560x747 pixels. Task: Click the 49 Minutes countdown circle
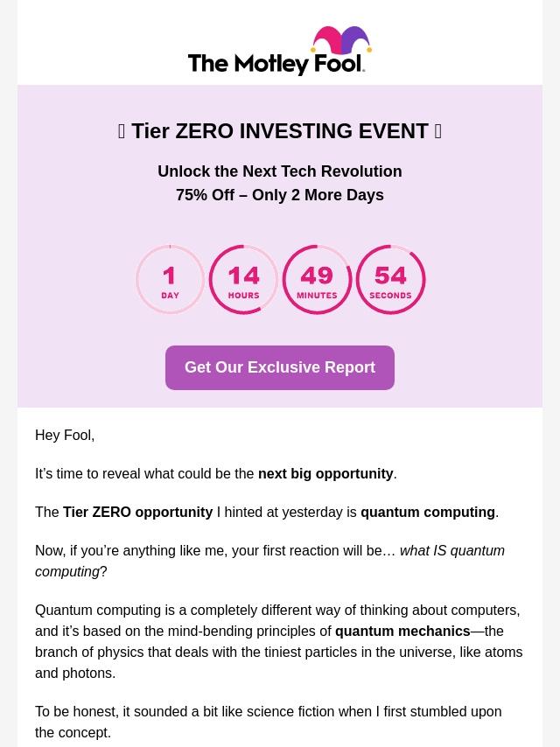(317, 280)
